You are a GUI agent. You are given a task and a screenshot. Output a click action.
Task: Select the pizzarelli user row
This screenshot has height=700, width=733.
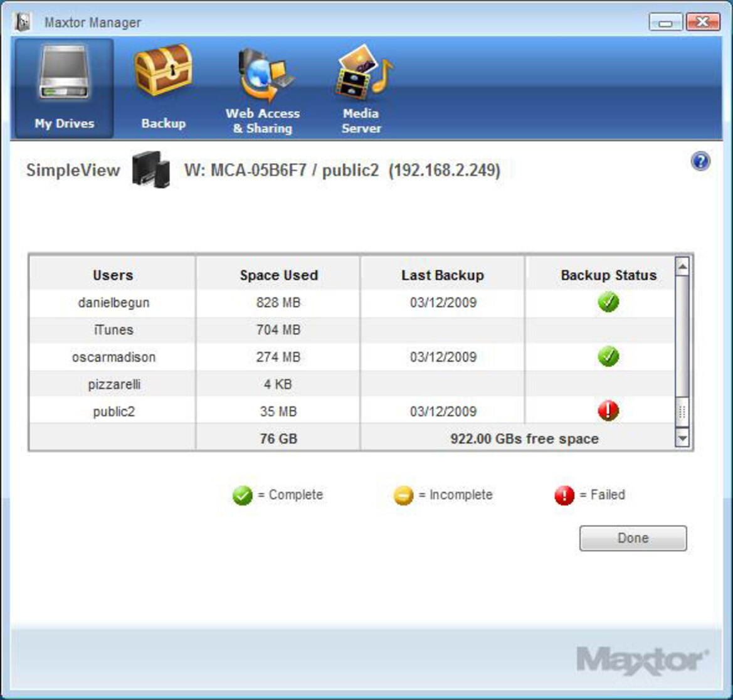352,384
